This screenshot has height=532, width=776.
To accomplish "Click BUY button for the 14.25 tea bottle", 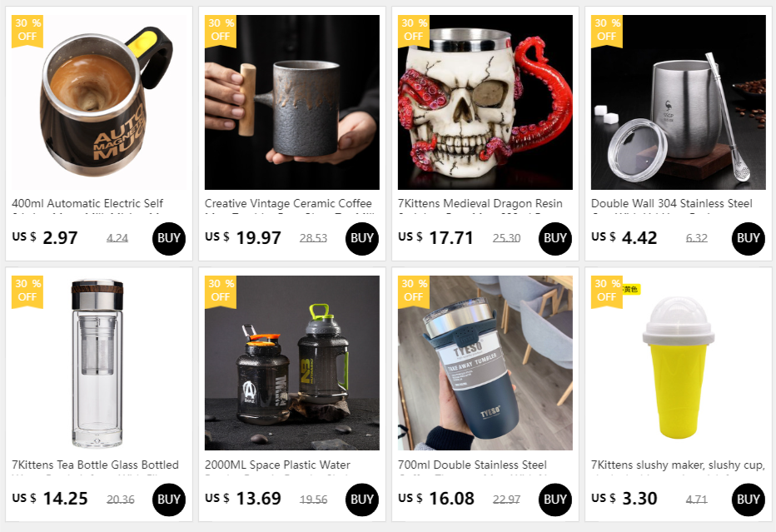I will click(169, 500).
